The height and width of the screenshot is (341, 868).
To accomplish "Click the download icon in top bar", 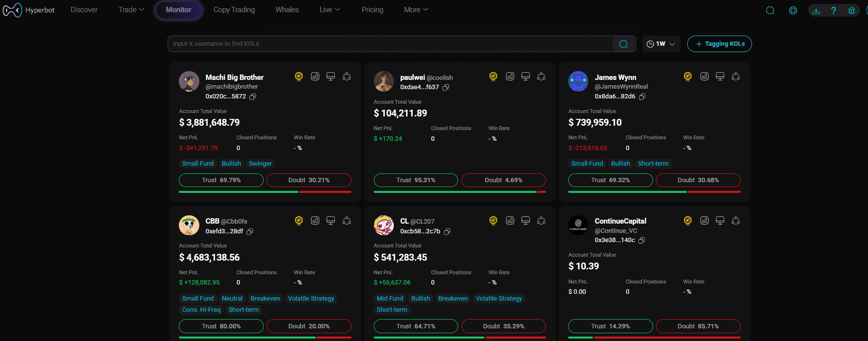I will pos(816,10).
